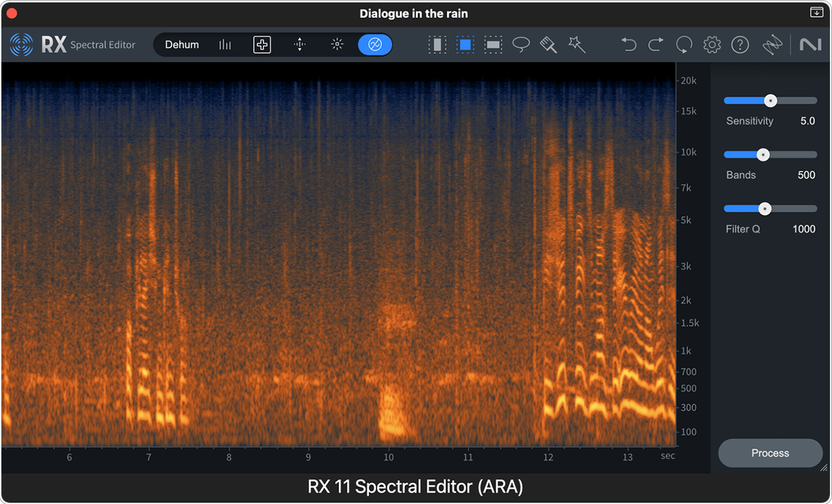The image size is (832, 504).
Task: Click the Bands label
Action: [740, 175]
